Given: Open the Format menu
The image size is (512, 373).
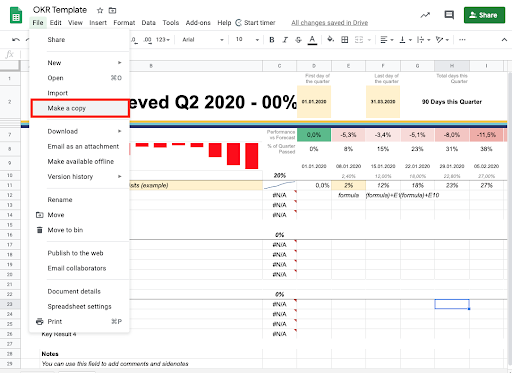Looking at the screenshot, I should 124,23.
